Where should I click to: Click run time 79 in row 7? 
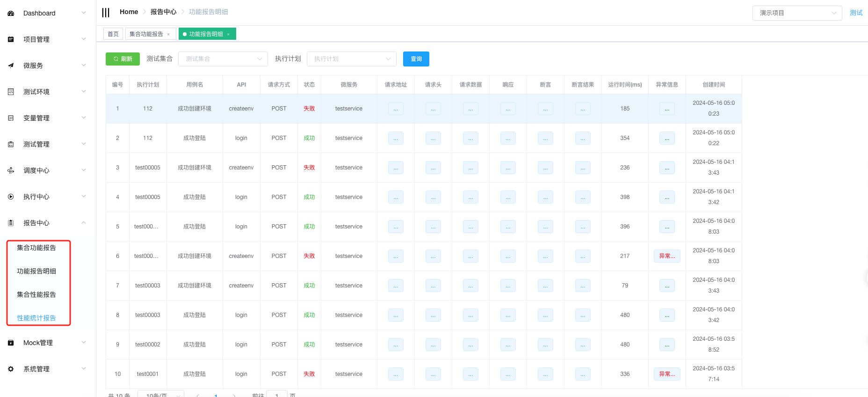625,286
